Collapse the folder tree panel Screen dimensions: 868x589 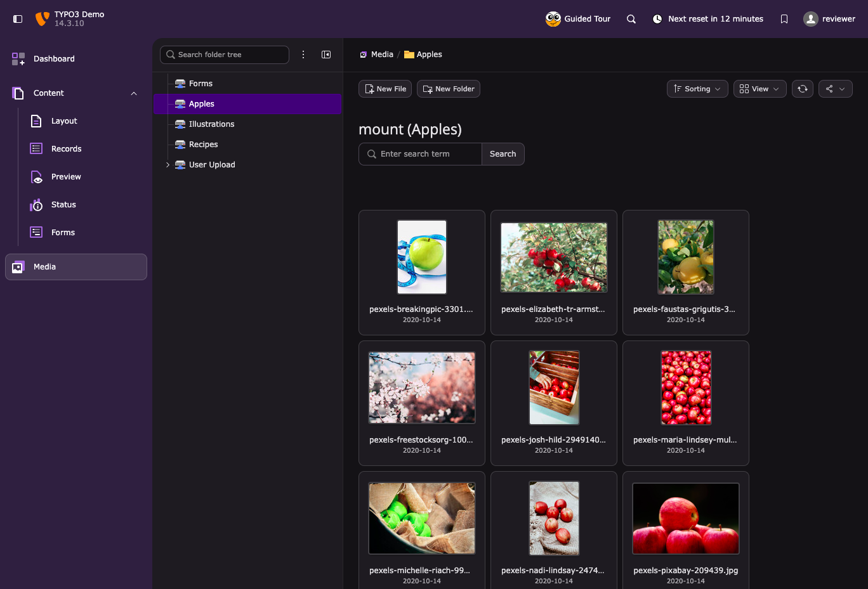[x=326, y=55]
